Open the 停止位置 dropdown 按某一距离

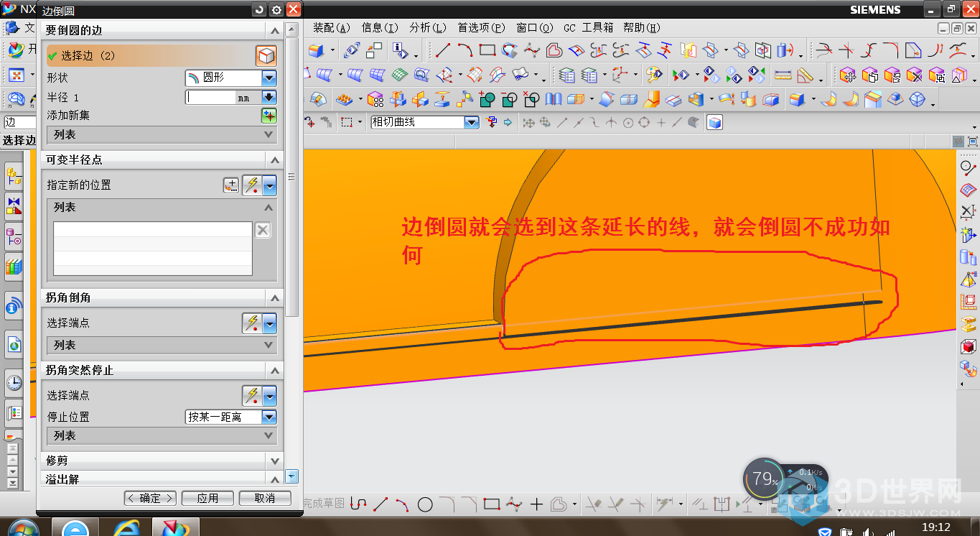point(269,417)
